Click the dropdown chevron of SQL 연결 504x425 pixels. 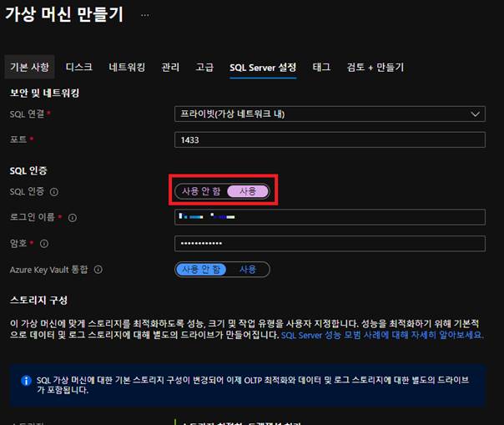(x=475, y=114)
